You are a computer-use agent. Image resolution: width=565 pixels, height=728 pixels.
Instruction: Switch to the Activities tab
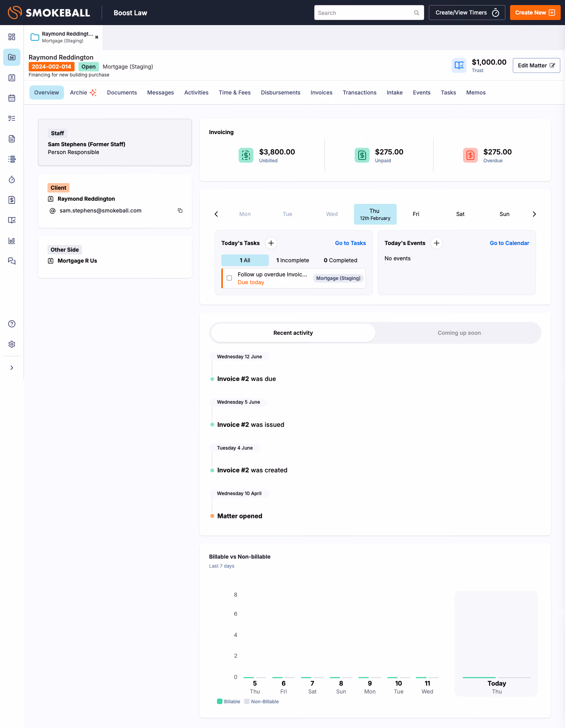(x=197, y=93)
